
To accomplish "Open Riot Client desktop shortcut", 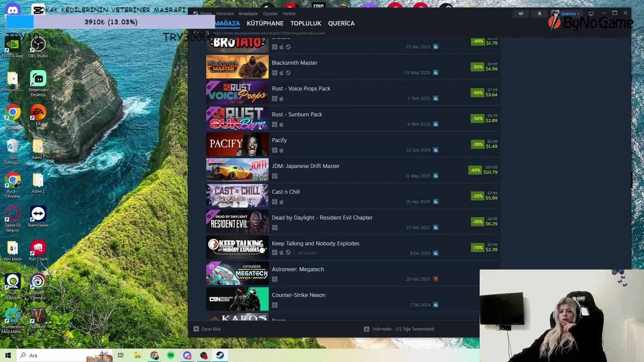I will tap(38, 250).
